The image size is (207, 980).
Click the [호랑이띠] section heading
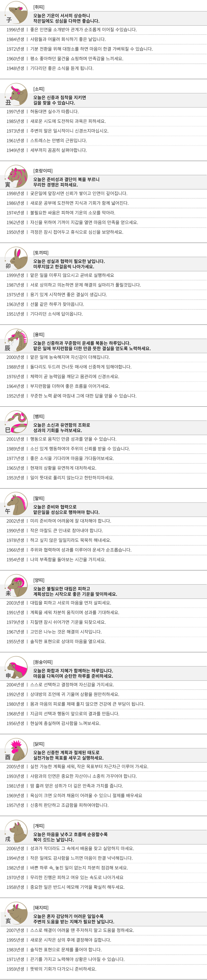click(43, 171)
